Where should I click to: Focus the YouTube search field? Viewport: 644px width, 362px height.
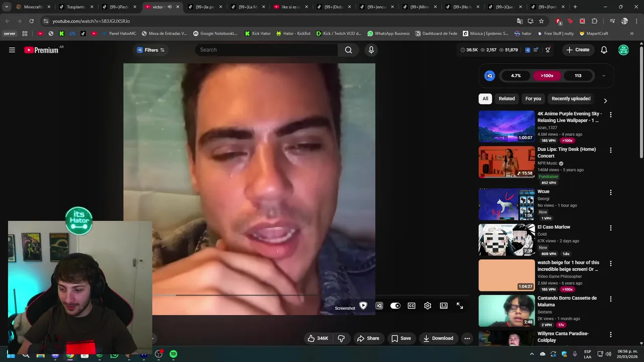pyautogui.click(x=267, y=50)
